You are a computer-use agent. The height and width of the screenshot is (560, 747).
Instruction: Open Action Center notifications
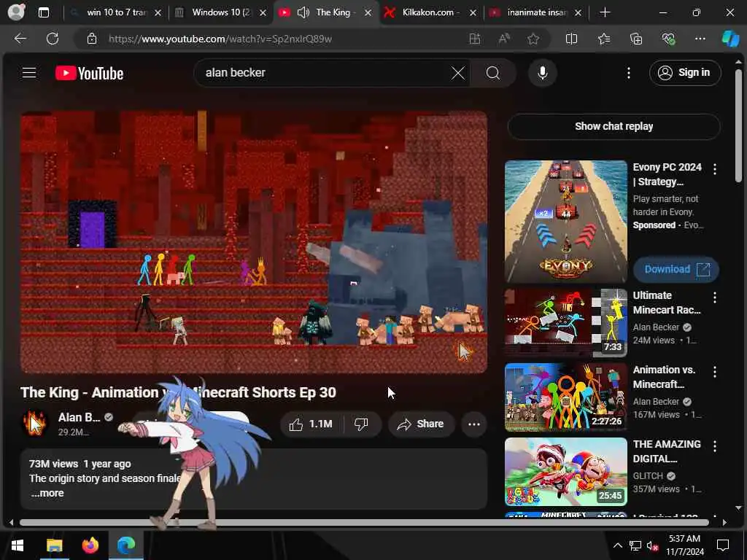click(723, 545)
